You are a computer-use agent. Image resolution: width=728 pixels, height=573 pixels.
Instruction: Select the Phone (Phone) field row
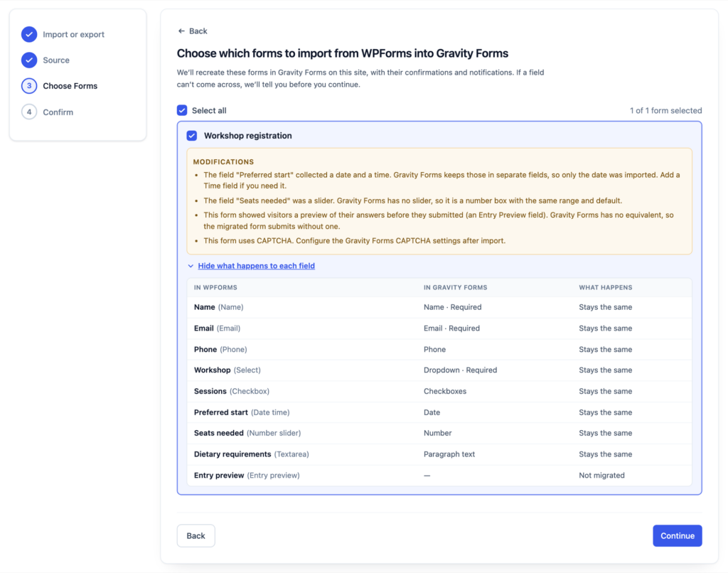pyautogui.click(x=439, y=349)
